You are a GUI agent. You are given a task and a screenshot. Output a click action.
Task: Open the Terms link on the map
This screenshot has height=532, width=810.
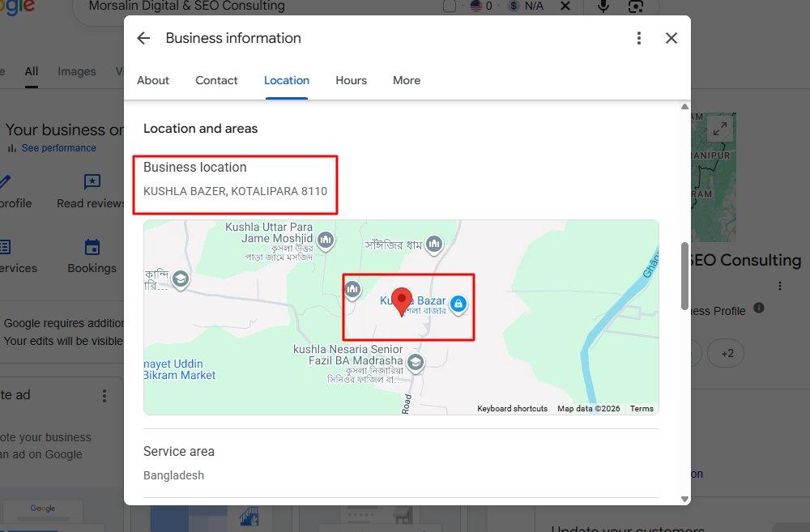(642, 409)
